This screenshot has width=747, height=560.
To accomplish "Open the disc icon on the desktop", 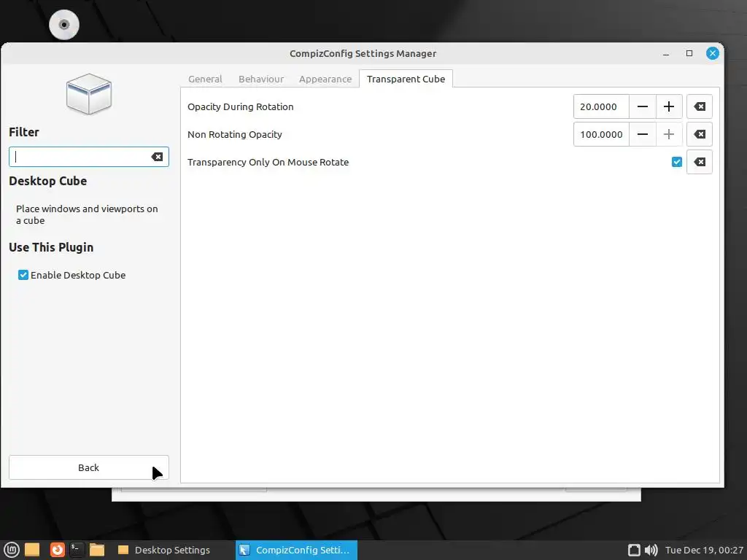I will tap(64, 24).
